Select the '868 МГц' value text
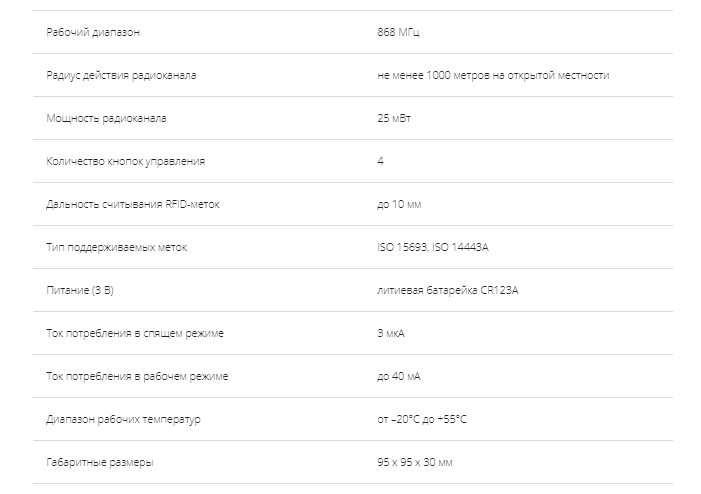 398,32
